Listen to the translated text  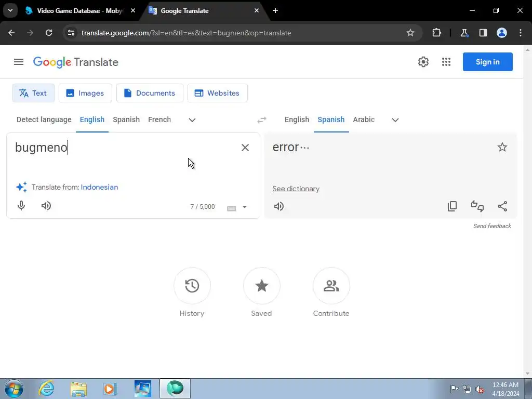tap(279, 206)
